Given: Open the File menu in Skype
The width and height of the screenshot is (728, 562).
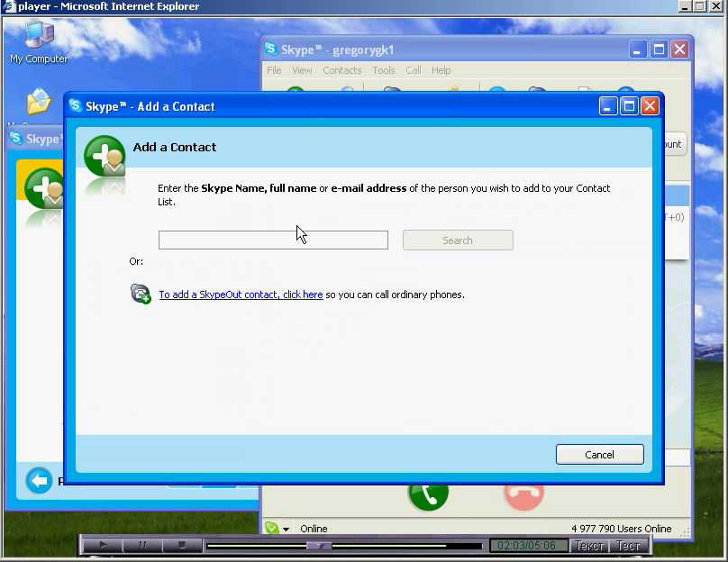Looking at the screenshot, I should tap(274, 70).
